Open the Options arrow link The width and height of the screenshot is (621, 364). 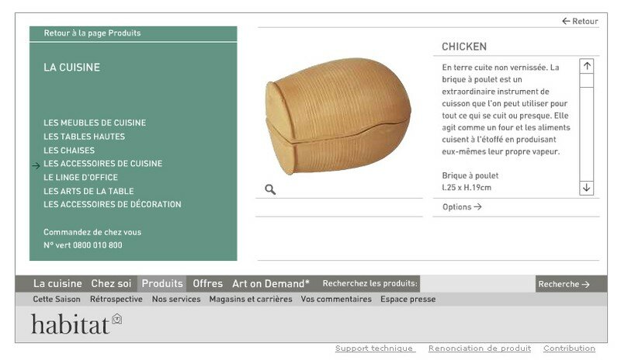[x=462, y=206]
